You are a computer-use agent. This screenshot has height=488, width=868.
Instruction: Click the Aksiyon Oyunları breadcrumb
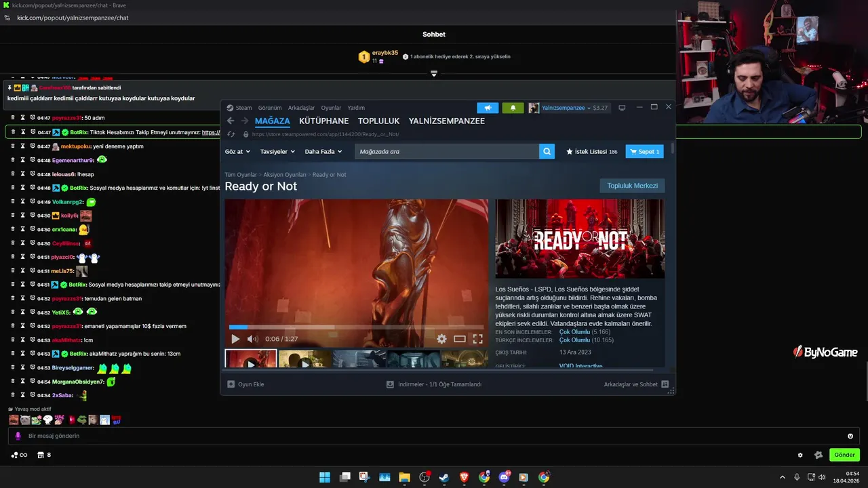pyautogui.click(x=285, y=175)
